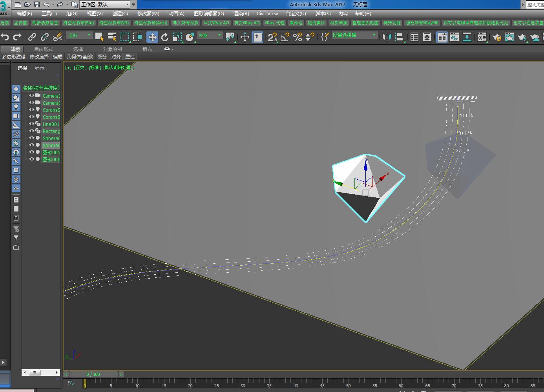The width and height of the screenshot is (544, 392).
Task: Click the 重命名 script button
Action: click(296, 23)
